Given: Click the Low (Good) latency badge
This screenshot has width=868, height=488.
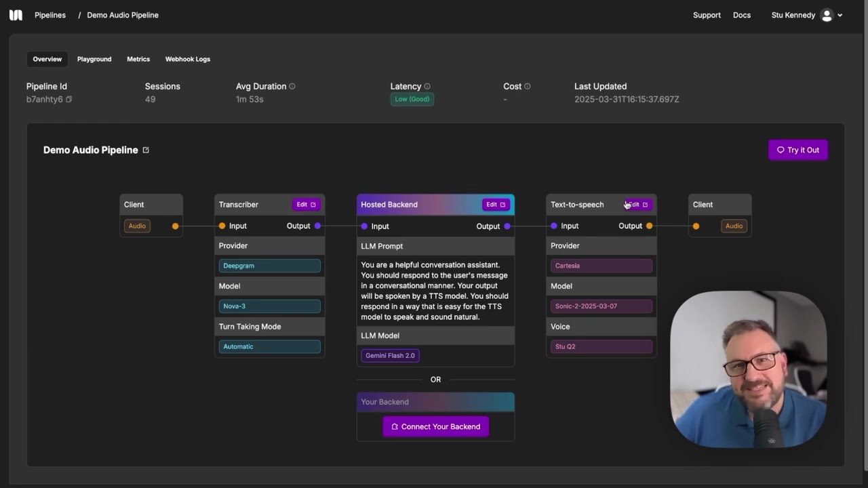Looking at the screenshot, I should pos(412,99).
